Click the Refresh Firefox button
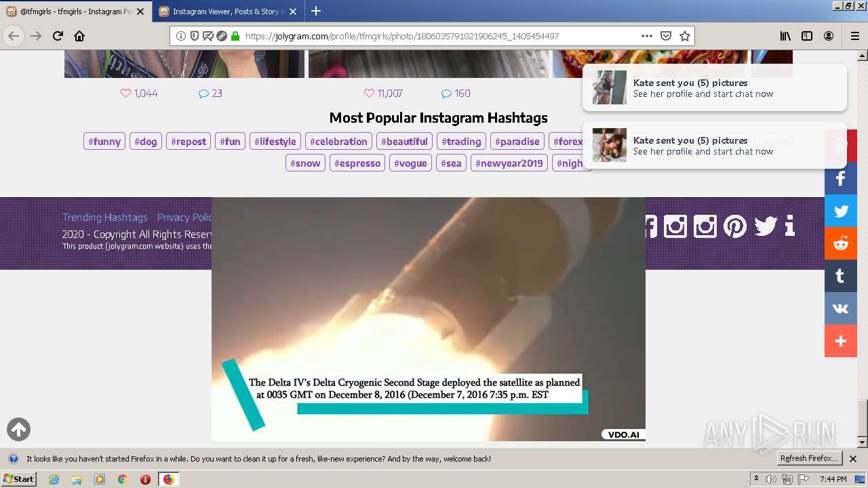The image size is (868, 488). click(x=809, y=459)
